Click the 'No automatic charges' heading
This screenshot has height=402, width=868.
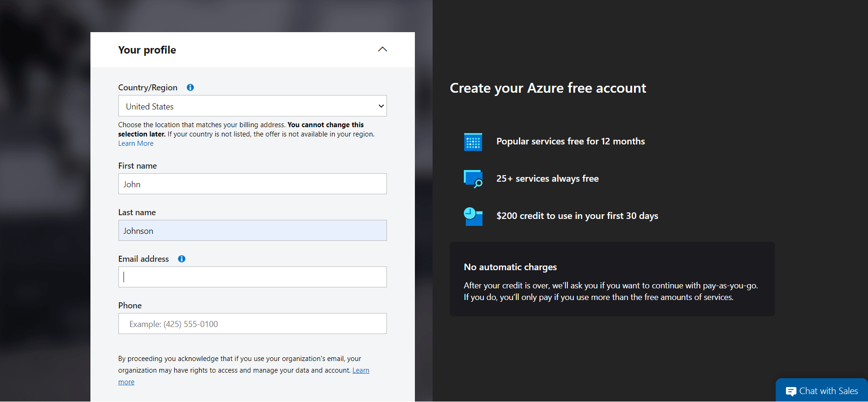[x=510, y=267]
